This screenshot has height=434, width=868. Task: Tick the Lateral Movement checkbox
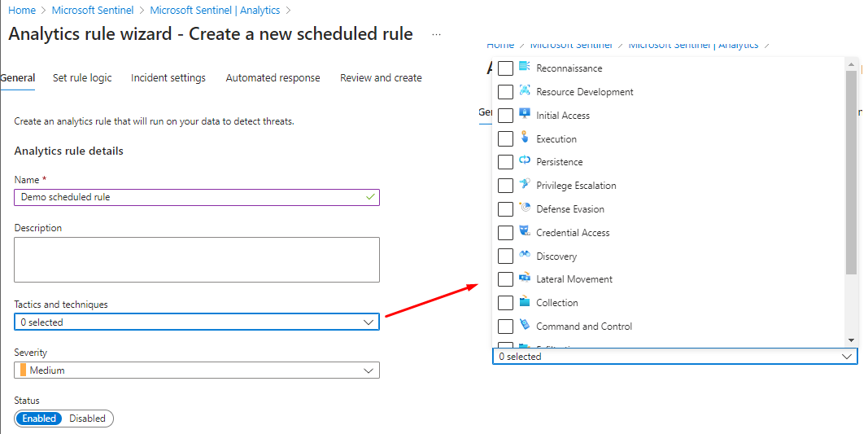[505, 279]
